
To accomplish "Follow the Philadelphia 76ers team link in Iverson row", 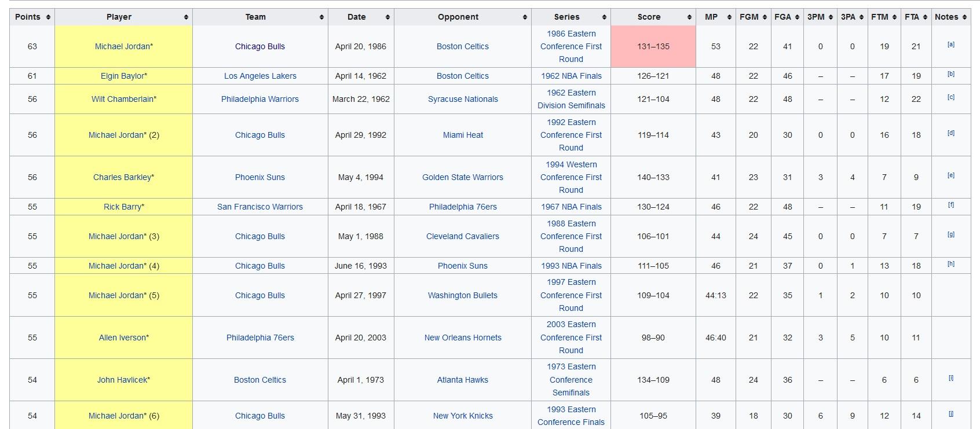I will point(260,338).
